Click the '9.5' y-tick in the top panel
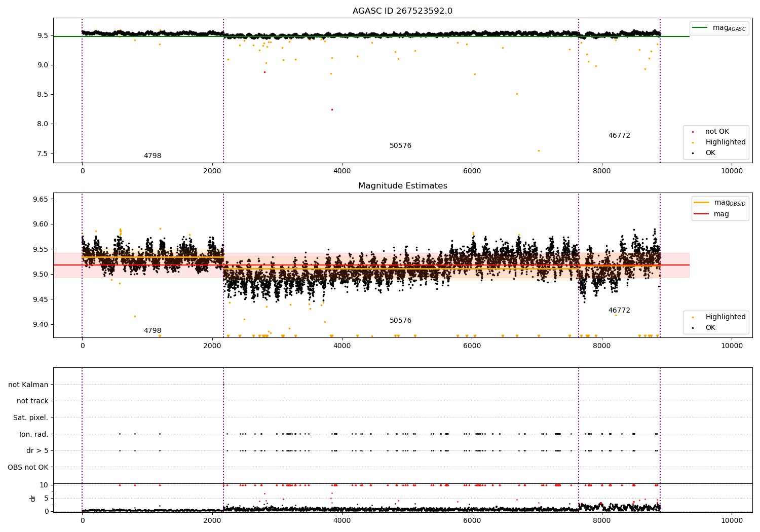Image resolution: width=760 pixels, height=532 pixels. [x=42, y=35]
